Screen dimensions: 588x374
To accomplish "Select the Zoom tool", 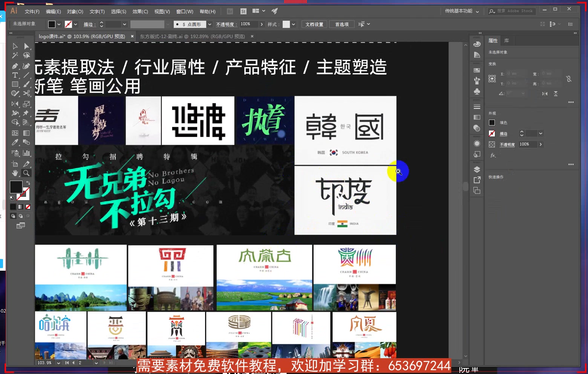I will pos(26,173).
